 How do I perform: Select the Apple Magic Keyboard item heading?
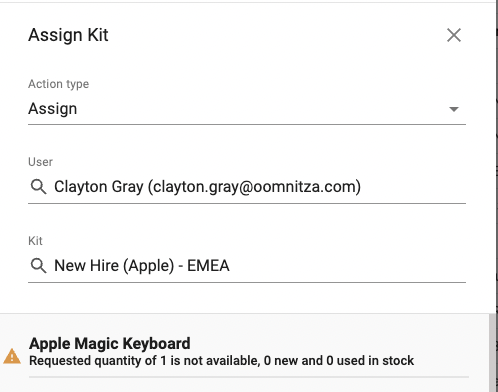tap(110, 343)
